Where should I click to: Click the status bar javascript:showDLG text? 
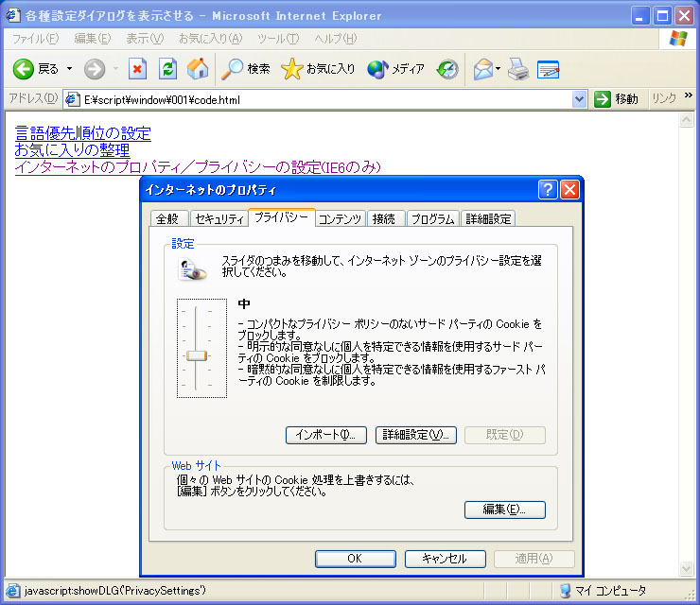coord(115,591)
